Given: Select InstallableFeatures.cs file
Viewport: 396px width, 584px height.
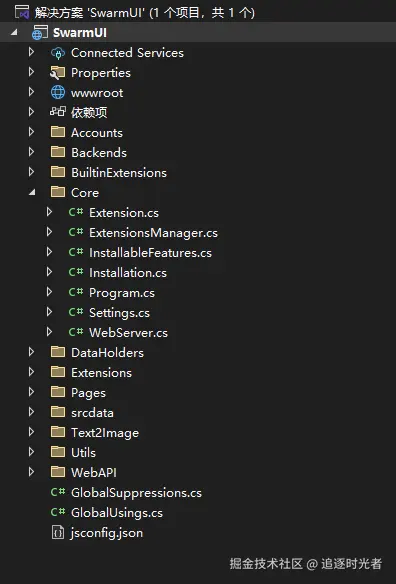Looking at the screenshot, I should point(150,253).
